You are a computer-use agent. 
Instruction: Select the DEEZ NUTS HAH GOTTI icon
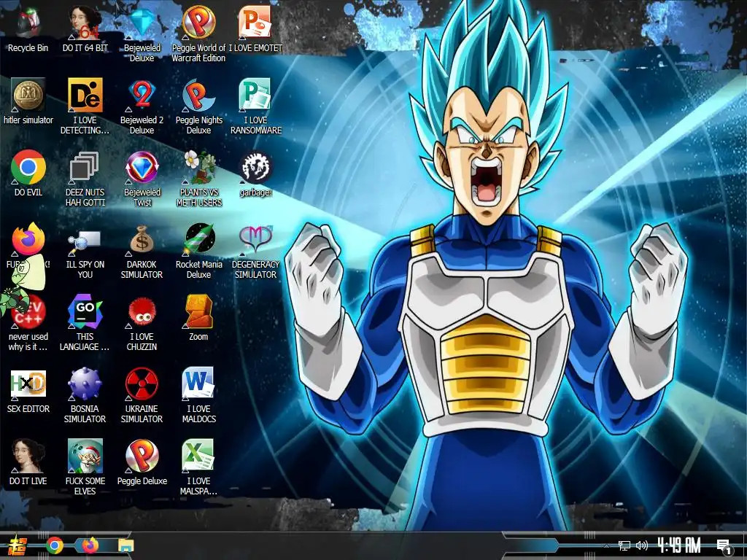[85, 178]
